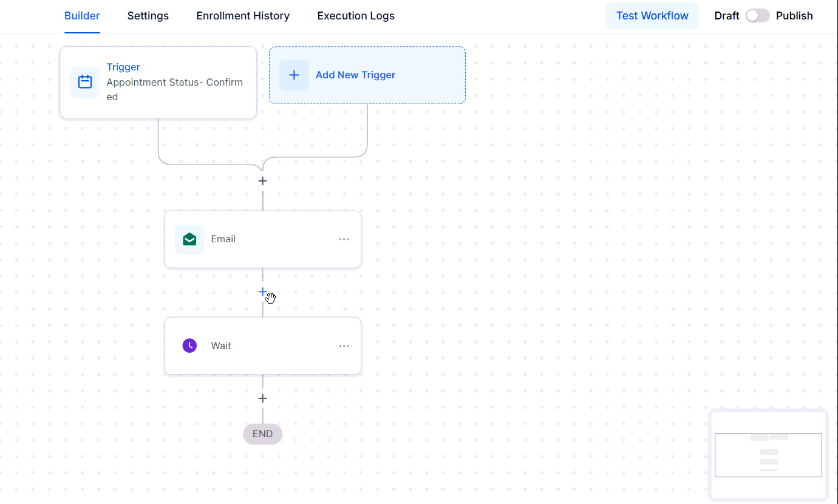
Task: Open the Execution Logs tab
Action: [x=356, y=16]
